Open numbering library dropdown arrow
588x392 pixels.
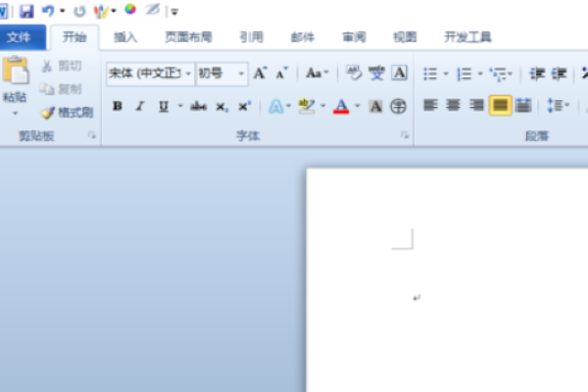(480, 73)
